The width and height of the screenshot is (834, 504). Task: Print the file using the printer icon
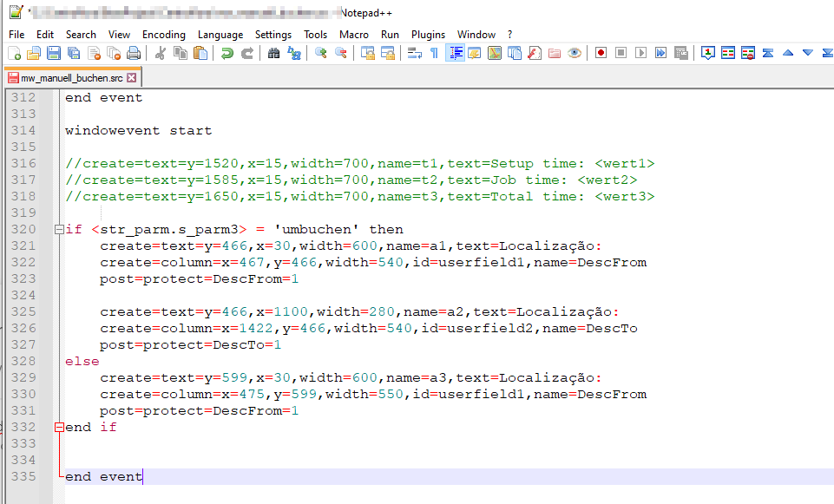[134, 53]
